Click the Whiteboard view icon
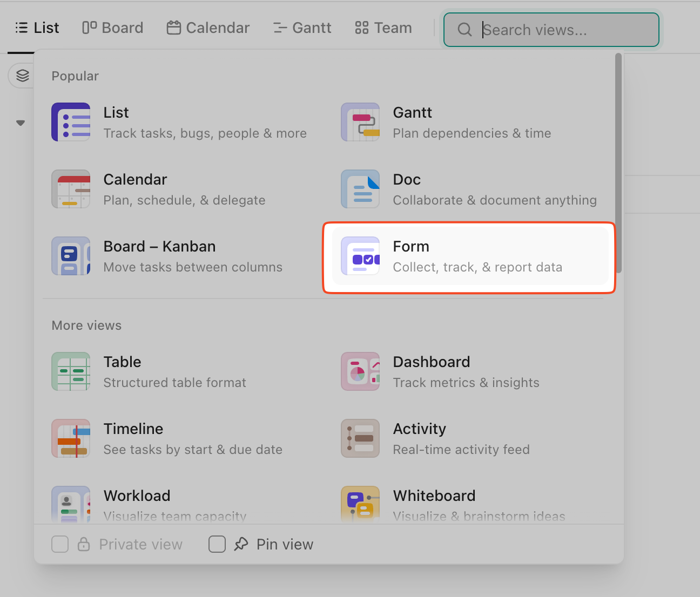The image size is (700, 597). coord(360,504)
